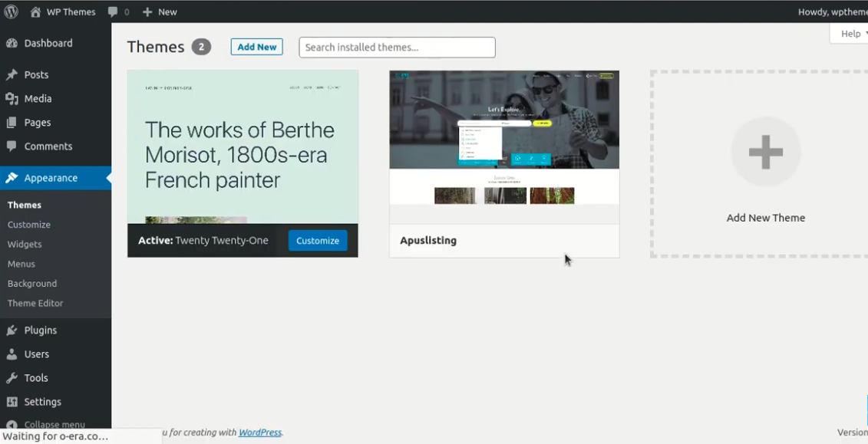The width and height of the screenshot is (868, 444).
Task: Click the home icon beside WP Themes
Action: pos(35,12)
